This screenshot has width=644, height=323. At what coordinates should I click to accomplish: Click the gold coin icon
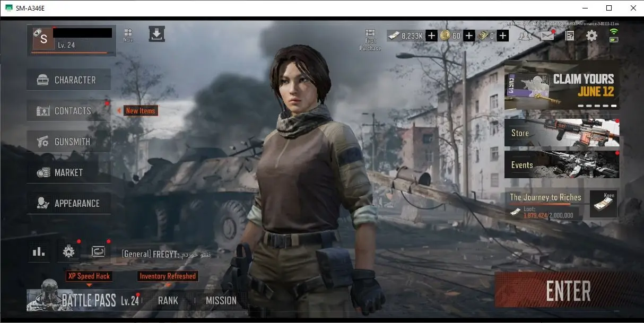coord(445,36)
